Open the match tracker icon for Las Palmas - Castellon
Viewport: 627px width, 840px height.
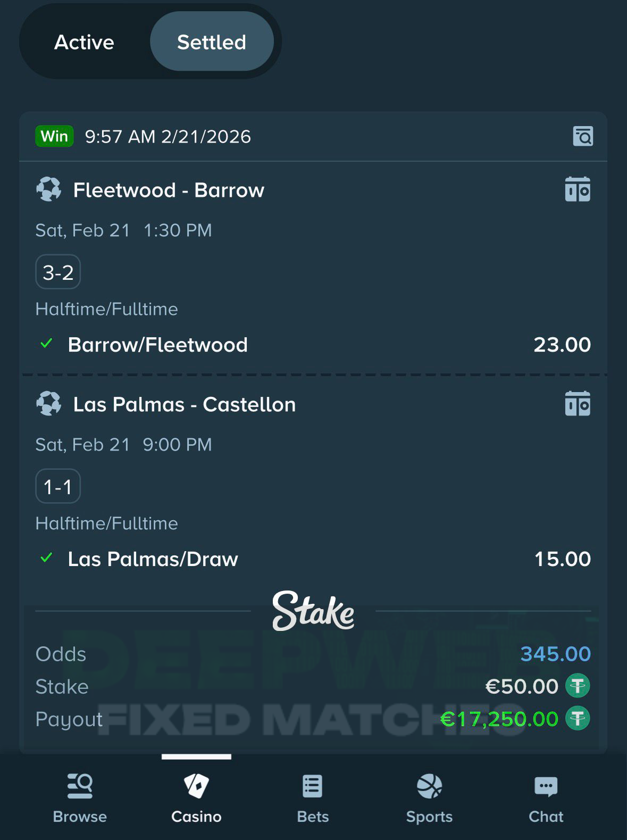point(579,404)
